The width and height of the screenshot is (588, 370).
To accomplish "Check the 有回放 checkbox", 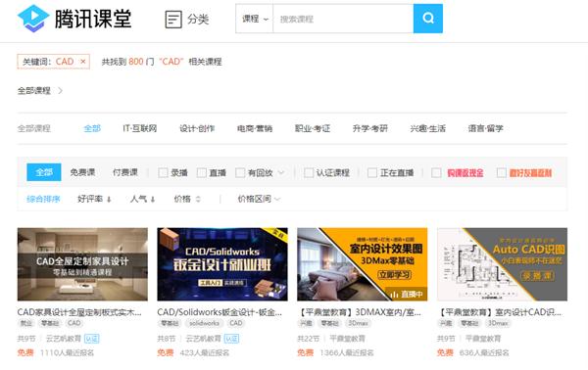I will pos(240,172).
